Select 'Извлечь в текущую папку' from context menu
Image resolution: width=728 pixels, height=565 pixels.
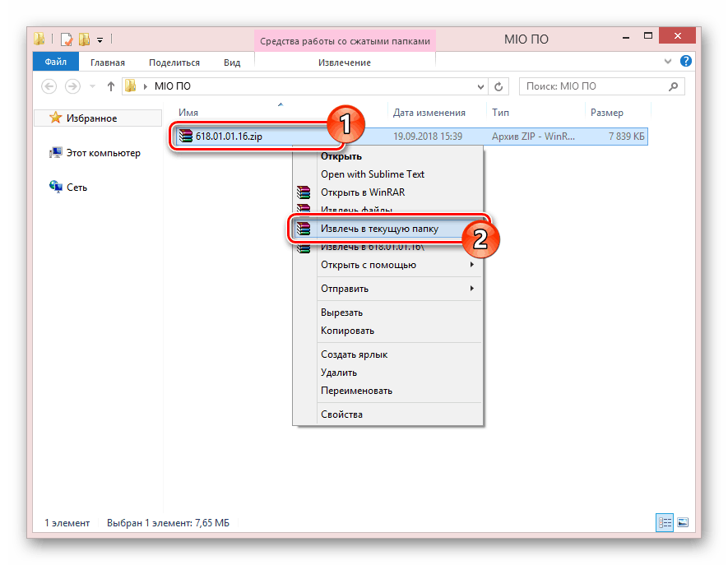tap(378, 229)
